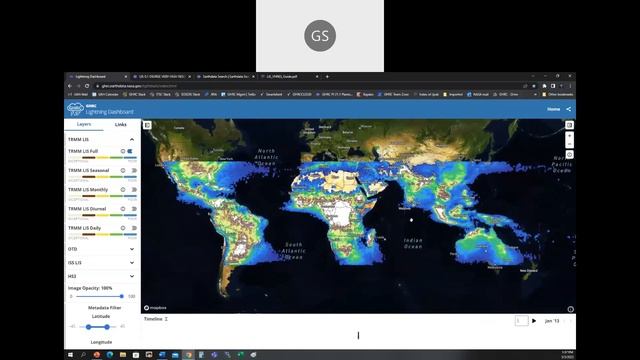Open File Explorer from the taskbar
This screenshot has width=640, height=360.
coord(123,355)
